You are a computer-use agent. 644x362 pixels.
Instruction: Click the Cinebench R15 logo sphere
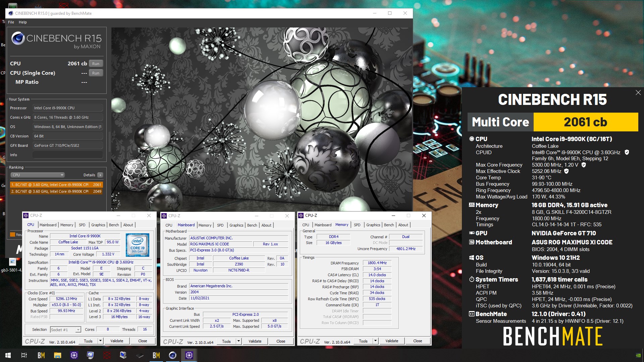point(18,39)
